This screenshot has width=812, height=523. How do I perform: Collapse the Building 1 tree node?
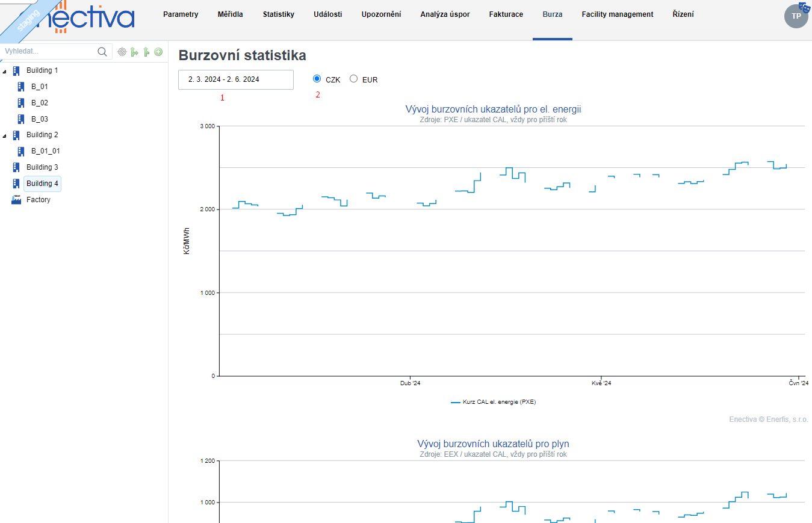tap(5, 71)
